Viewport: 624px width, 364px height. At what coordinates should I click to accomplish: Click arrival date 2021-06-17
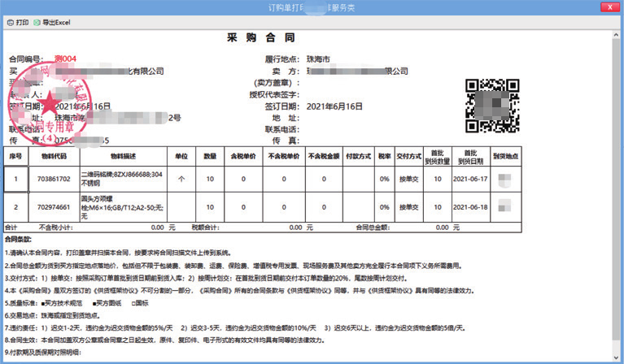470,180
